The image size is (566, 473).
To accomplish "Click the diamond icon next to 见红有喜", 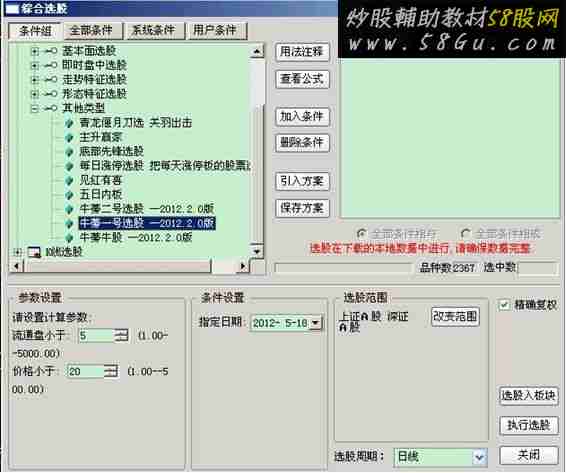I will pyautogui.click(x=69, y=180).
